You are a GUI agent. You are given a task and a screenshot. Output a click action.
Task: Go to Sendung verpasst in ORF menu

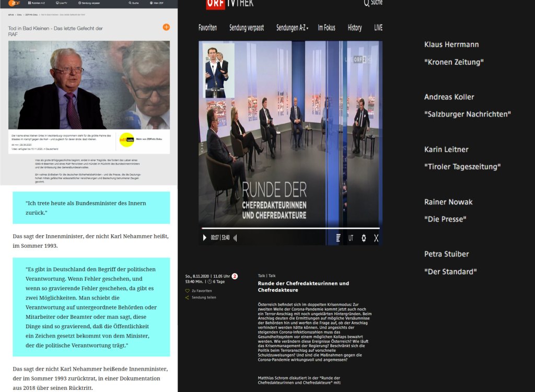246,28
